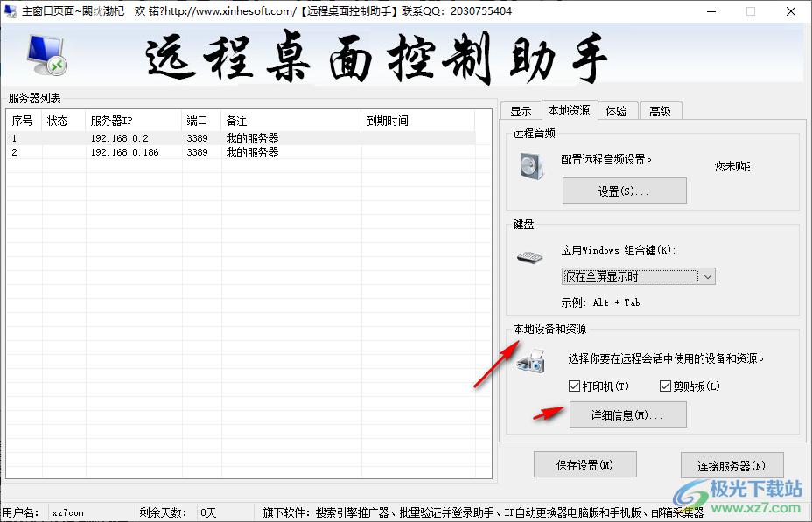Image resolution: width=812 pixels, height=522 pixels.
Task: Switch to the 显示 tab
Action: click(x=520, y=110)
